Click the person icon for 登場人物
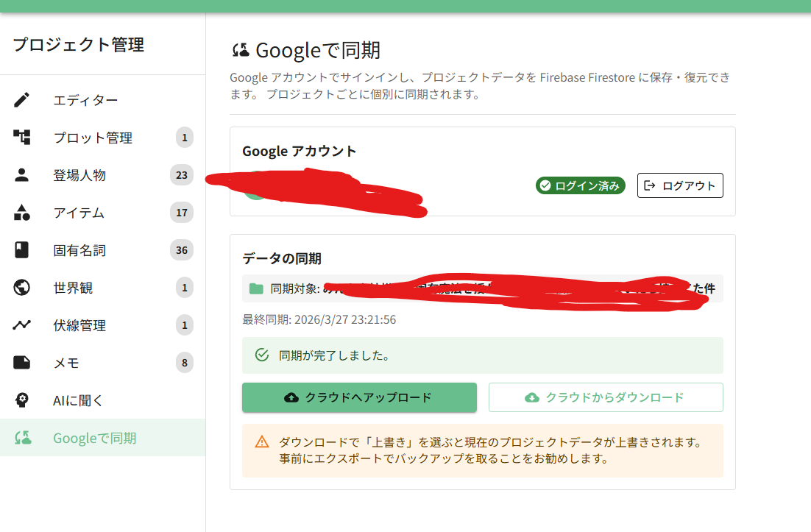The image size is (811, 532). [22, 175]
